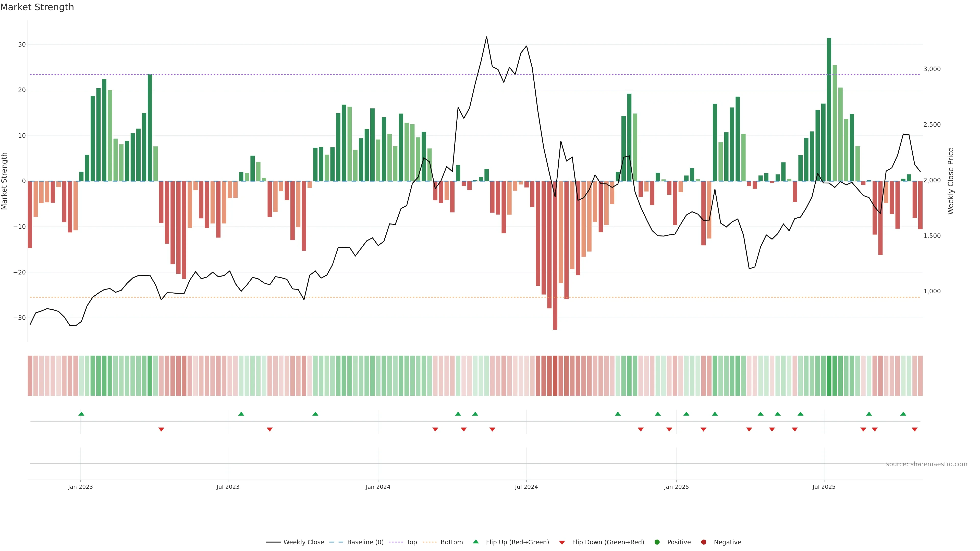
Task: Click the Weekly Close Price axis title
Action: 951,181
